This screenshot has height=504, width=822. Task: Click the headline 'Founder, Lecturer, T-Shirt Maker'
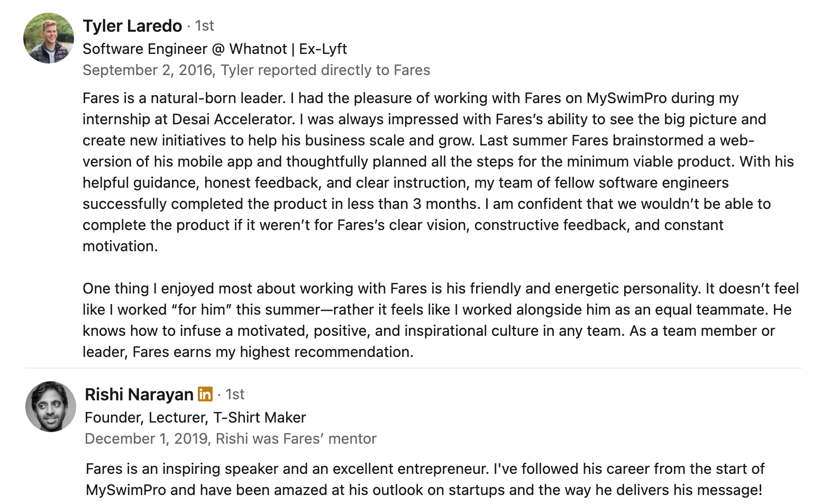pos(195,418)
